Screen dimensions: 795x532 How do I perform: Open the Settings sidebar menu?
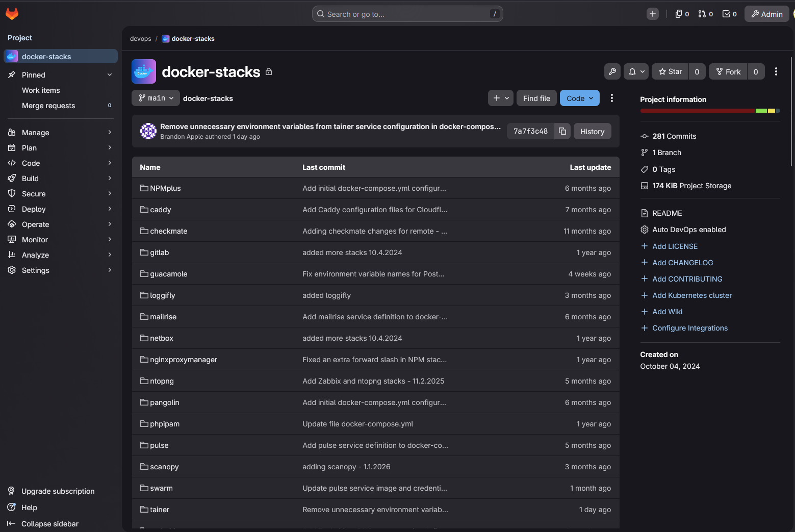point(35,270)
